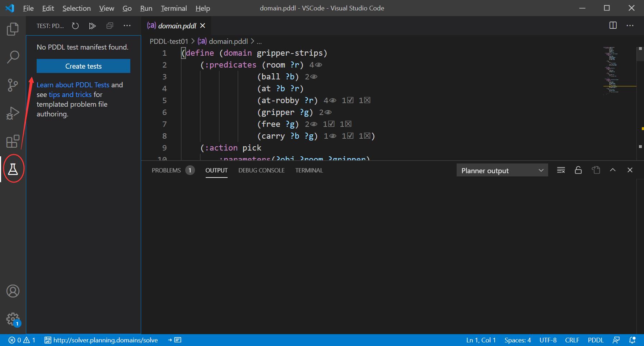Screen dimensions: 644x346
Task: Open errors and warnings in status bar
Action: [22, 340]
